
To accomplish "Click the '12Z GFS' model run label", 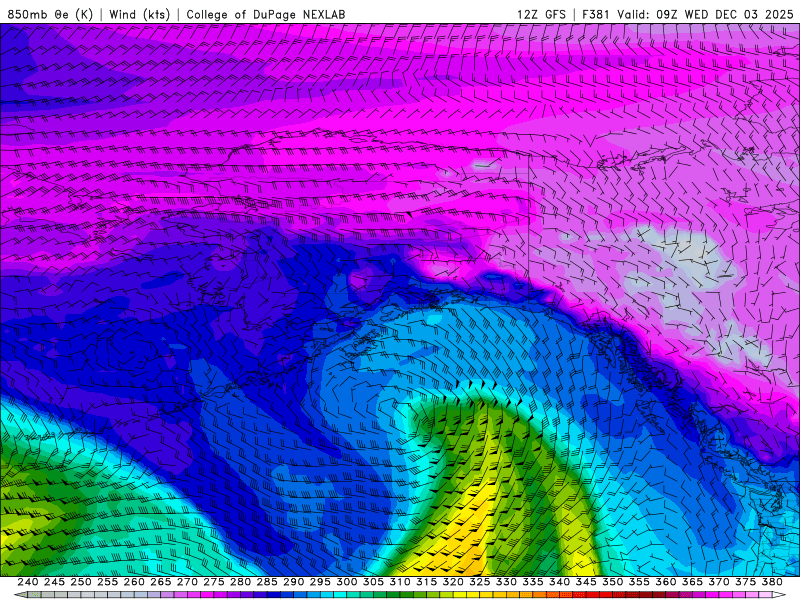I will pos(541,14).
